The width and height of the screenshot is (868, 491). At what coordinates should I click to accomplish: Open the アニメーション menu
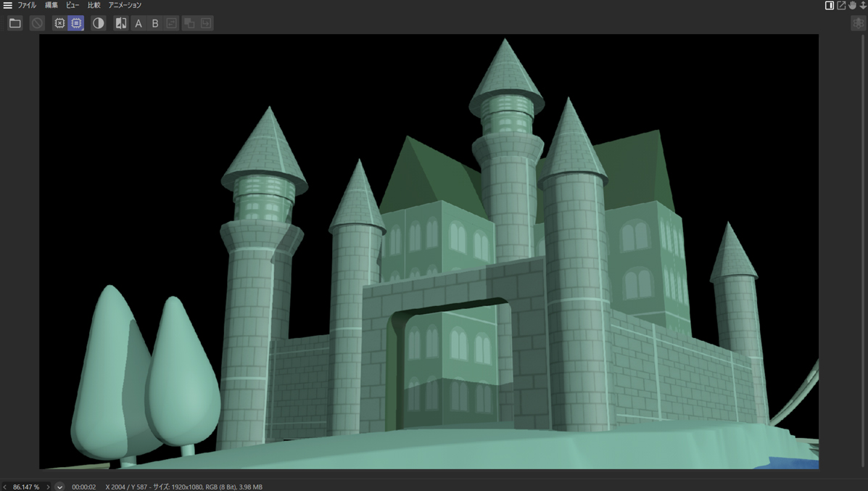[x=125, y=5]
